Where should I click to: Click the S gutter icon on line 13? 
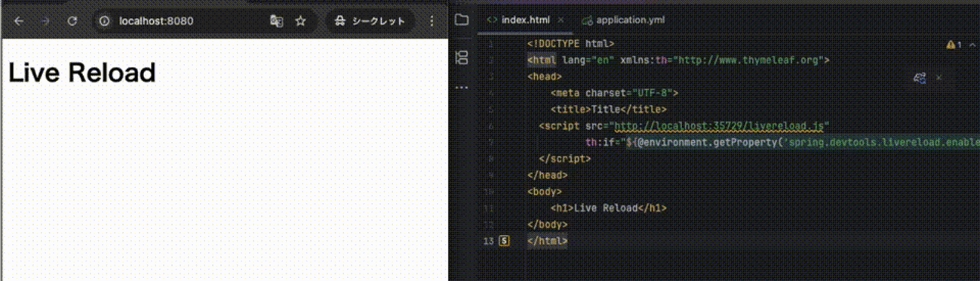(x=504, y=241)
